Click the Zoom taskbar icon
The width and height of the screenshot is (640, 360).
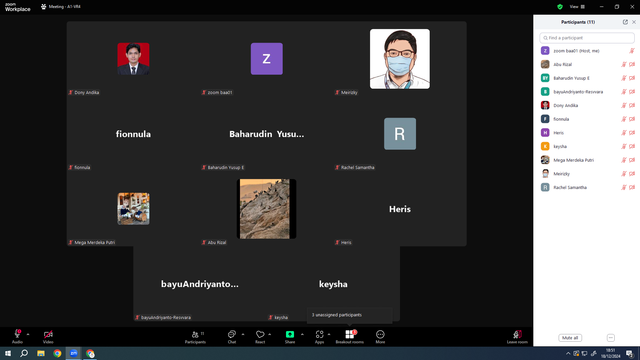[73, 353]
